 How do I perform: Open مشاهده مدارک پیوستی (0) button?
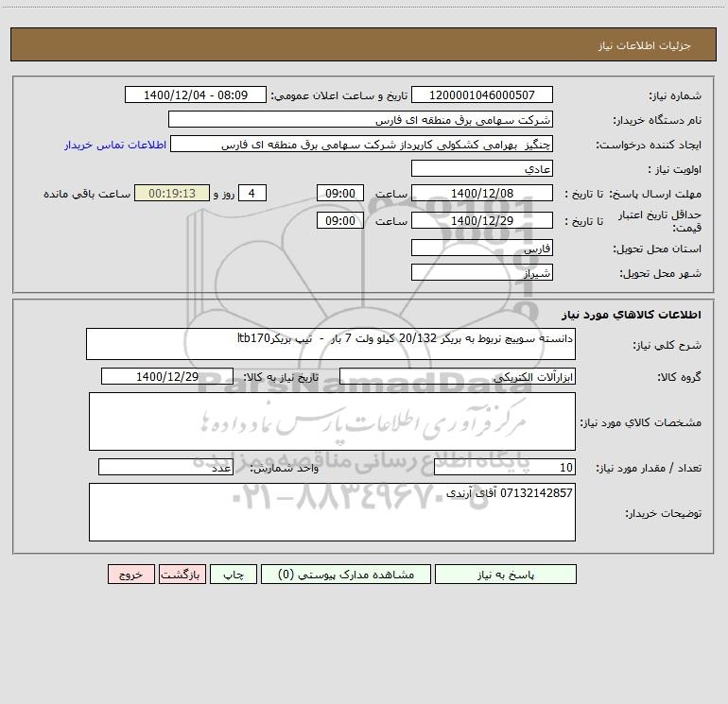click(346, 574)
